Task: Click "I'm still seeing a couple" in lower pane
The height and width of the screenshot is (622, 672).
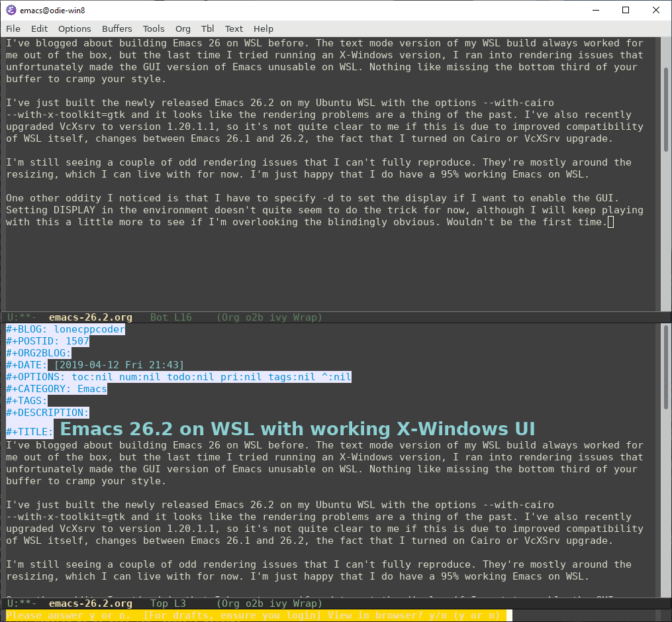Action: point(80,564)
